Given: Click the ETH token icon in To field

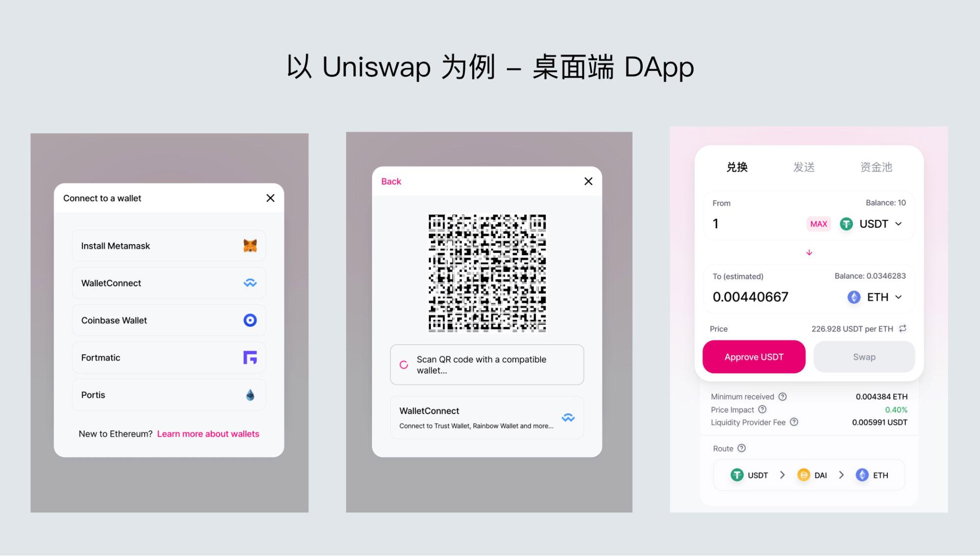Looking at the screenshot, I should (851, 297).
